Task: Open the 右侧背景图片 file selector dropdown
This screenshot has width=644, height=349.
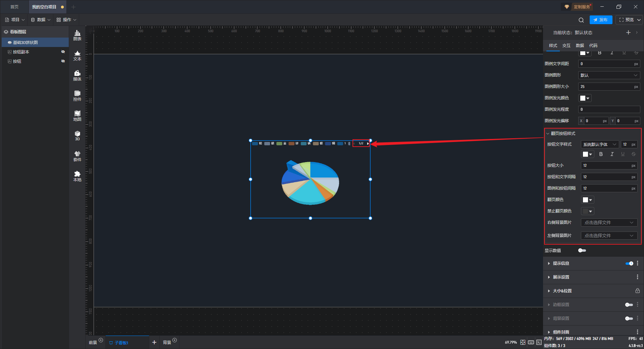Action: point(609,222)
